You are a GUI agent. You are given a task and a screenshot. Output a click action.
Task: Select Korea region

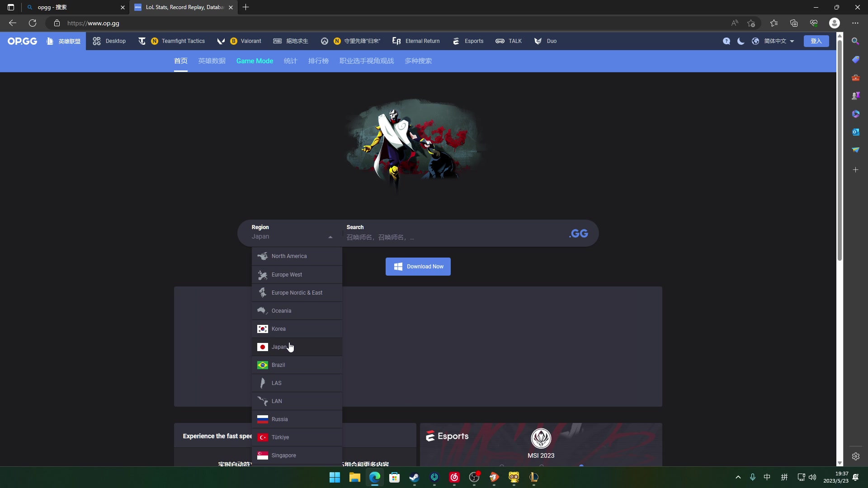coord(297,329)
